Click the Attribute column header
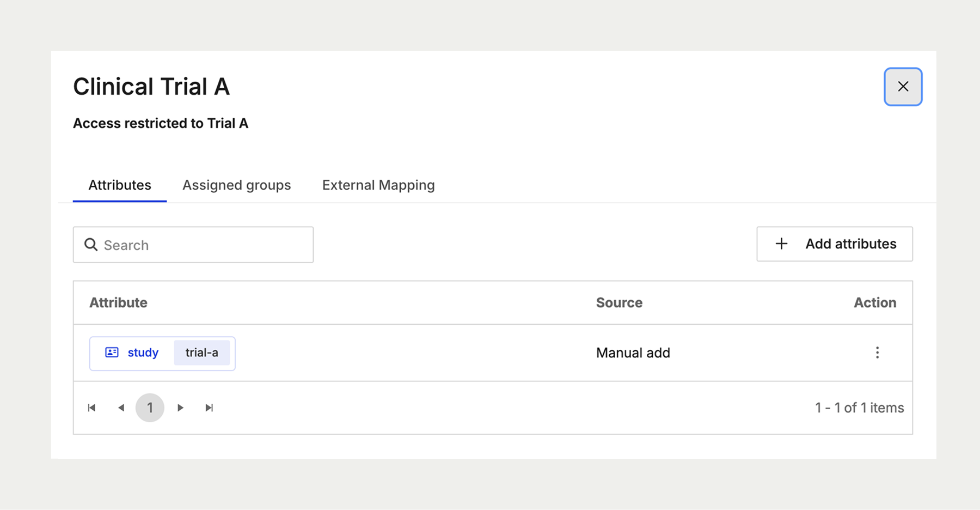The image size is (980, 510). (118, 302)
